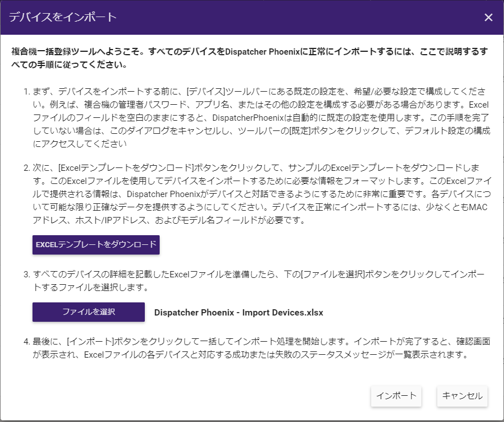Click step 1 paragraph beginning まず、デバイスをインポートする前に
The width and height of the screenshot is (504, 422).
tap(261, 117)
